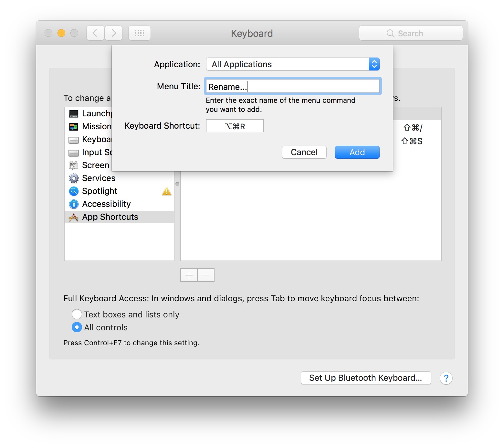The width and height of the screenshot is (504, 448).
Task: Click the forward navigation arrow
Action: (114, 33)
